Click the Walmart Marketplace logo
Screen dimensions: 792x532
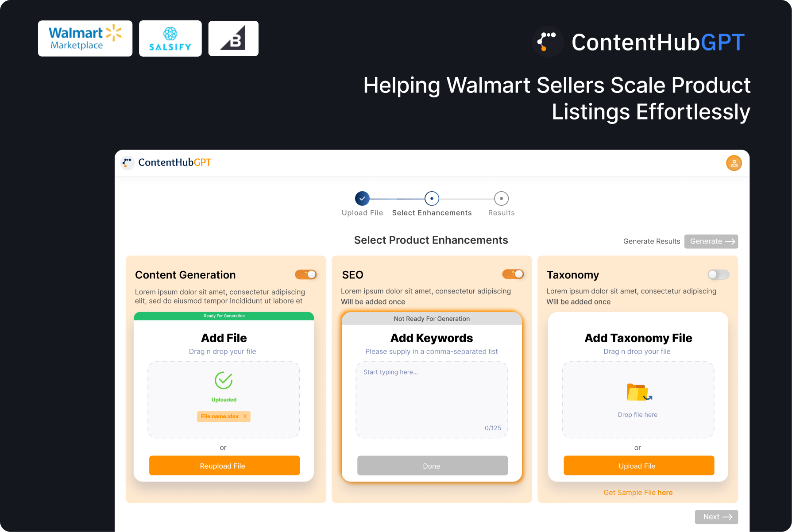(x=85, y=39)
